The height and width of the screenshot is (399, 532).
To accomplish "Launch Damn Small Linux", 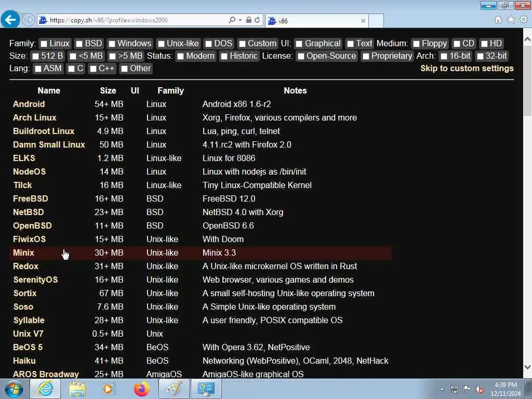I will (49, 144).
